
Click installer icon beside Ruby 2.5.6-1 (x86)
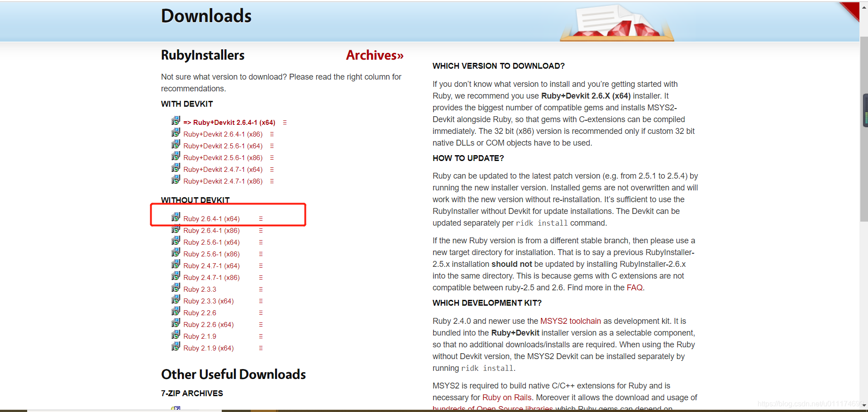[x=176, y=252]
